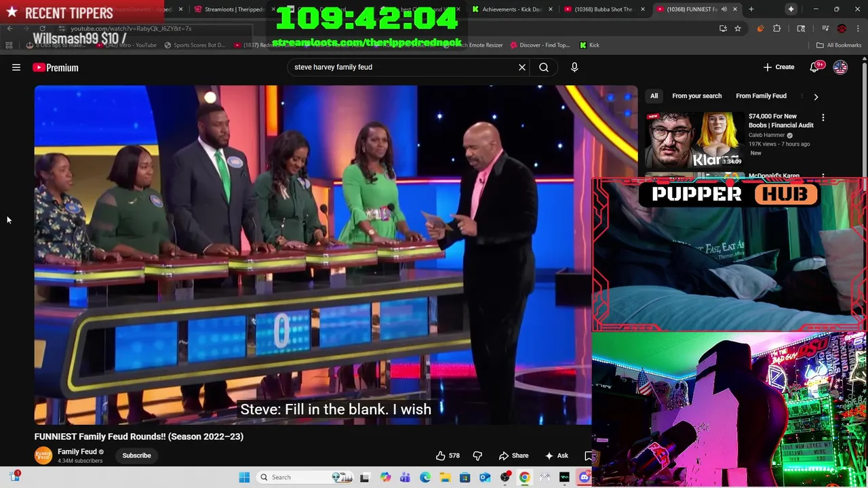Screen dimensions: 868x488
Task: Open the Discover - Find Top bookmark
Action: pos(540,45)
